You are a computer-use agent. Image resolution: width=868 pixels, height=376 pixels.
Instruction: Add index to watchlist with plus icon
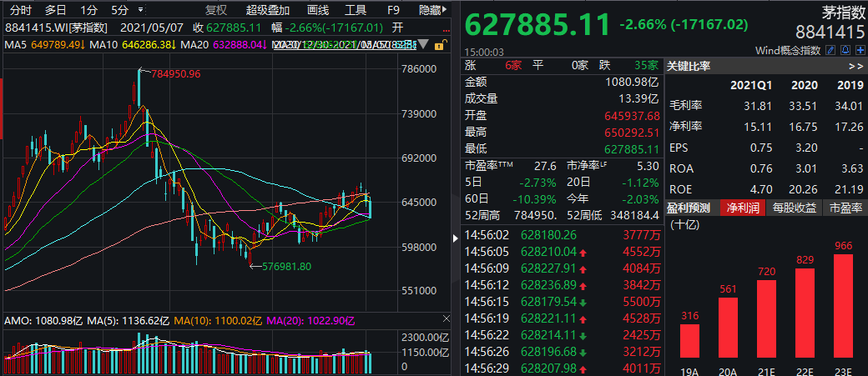[860, 50]
